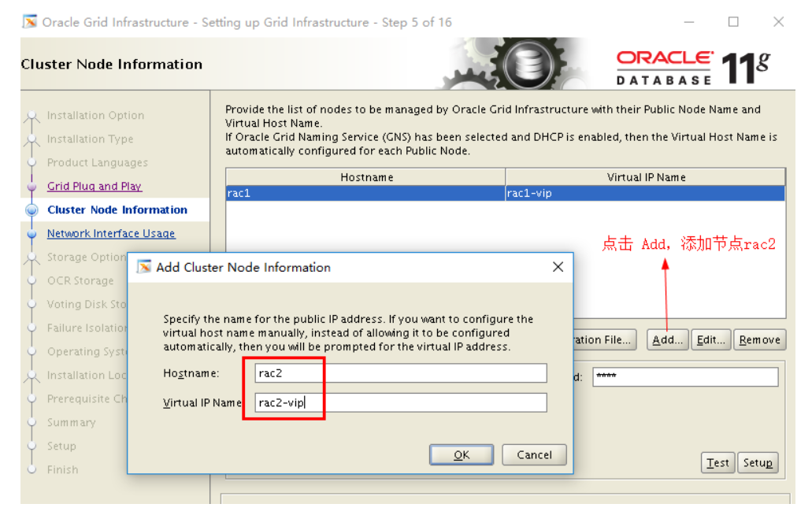Click the Virtual IP Name column header

point(646,177)
